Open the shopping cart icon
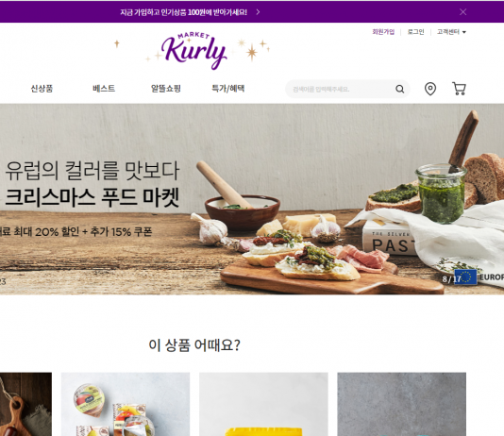This screenshot has width=504, height=436. (x=459, y=89)
